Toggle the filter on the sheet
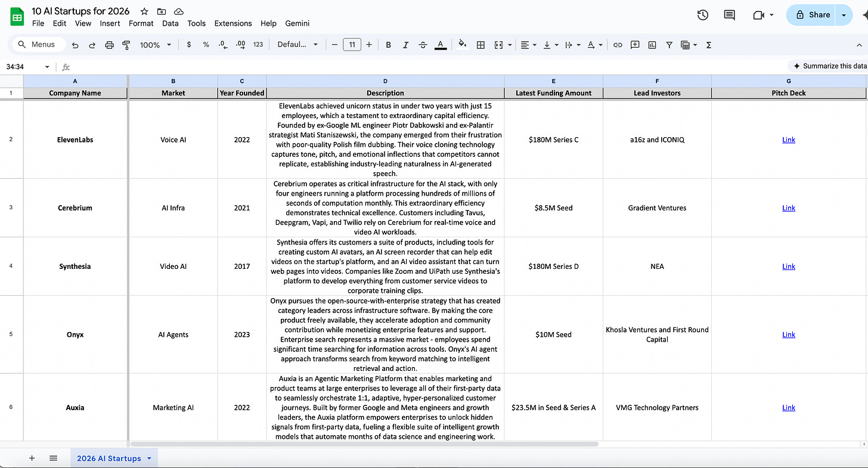The height and width of the screenshot is (468, 868). tap(669, 45)
